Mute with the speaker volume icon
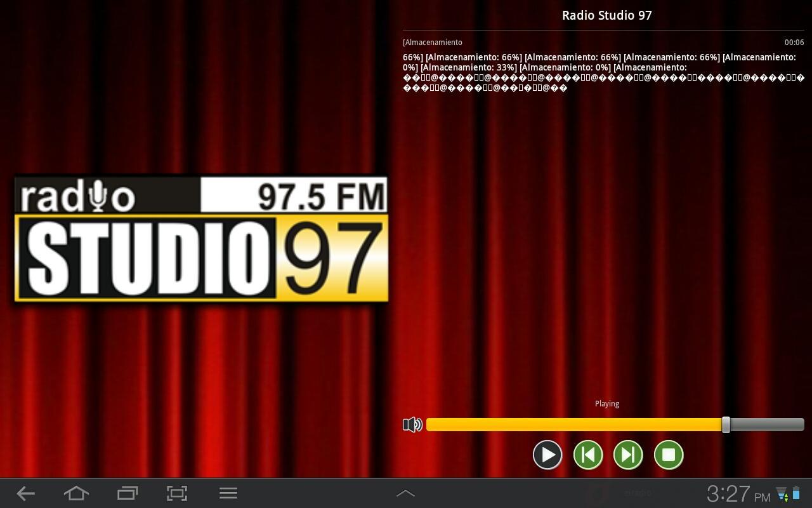812x508 pixels. coord(412,424)
